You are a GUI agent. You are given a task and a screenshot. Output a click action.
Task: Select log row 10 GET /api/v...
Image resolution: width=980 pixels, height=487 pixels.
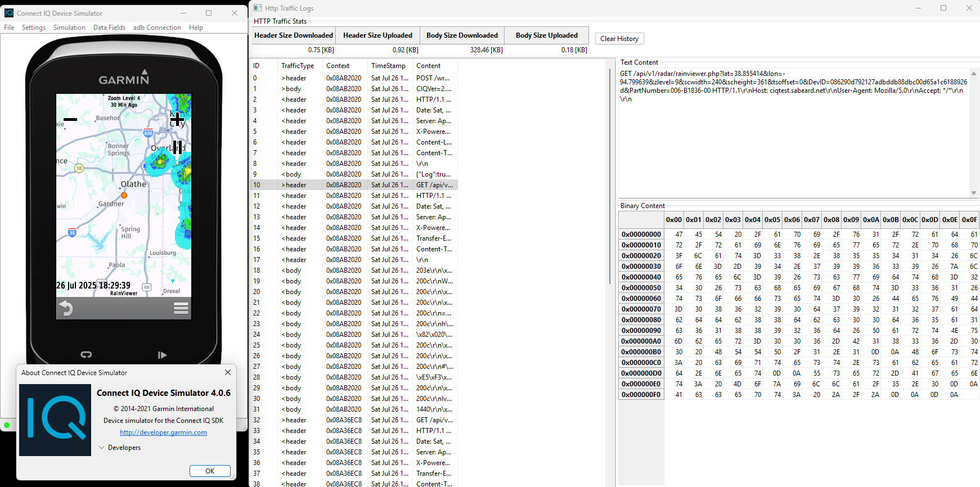click(354, 185)
